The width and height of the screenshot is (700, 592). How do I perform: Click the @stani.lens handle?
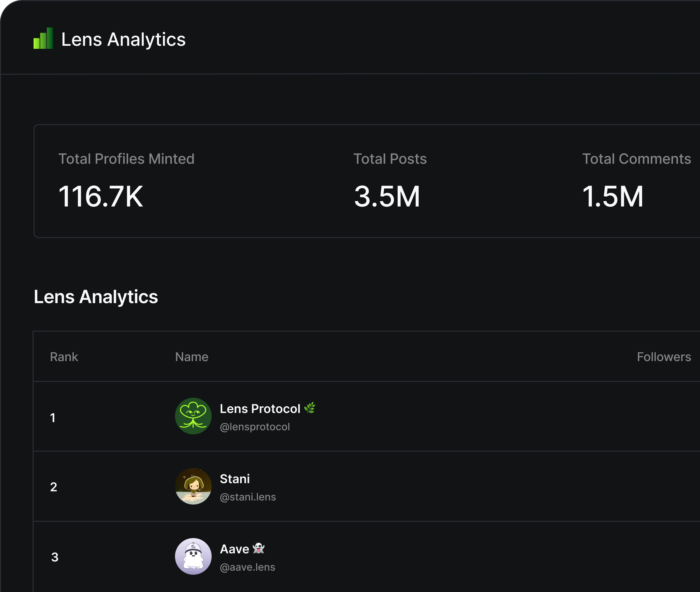(248, 497)
